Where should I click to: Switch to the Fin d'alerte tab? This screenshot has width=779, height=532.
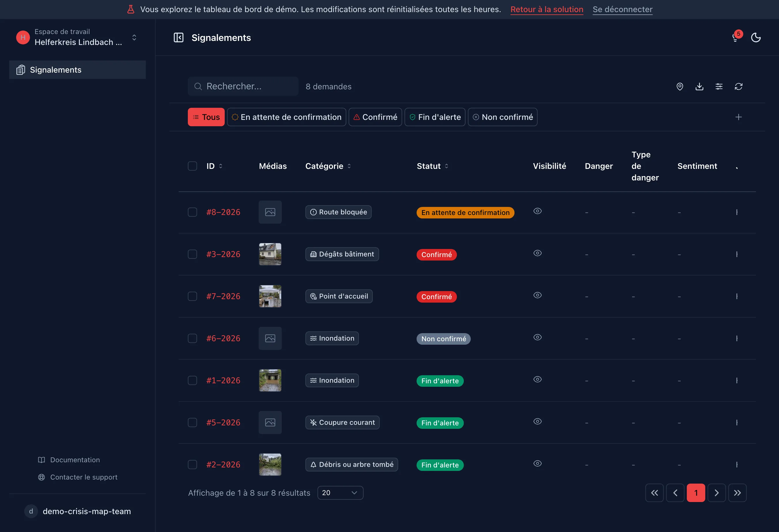pos(434,117)
